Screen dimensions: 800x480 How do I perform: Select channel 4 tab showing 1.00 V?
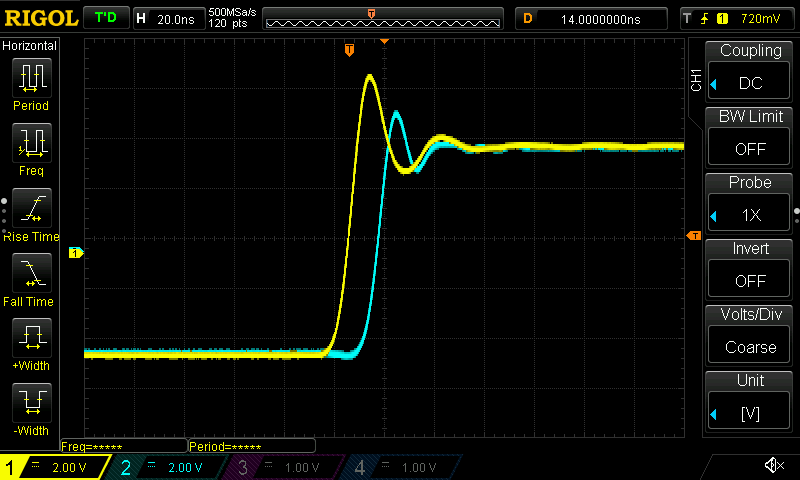[403, 467]
